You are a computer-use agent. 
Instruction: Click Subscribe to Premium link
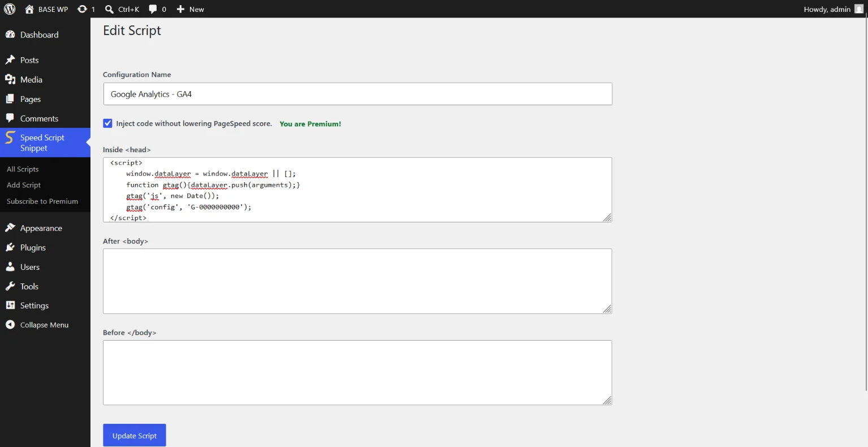coord(42,201)
